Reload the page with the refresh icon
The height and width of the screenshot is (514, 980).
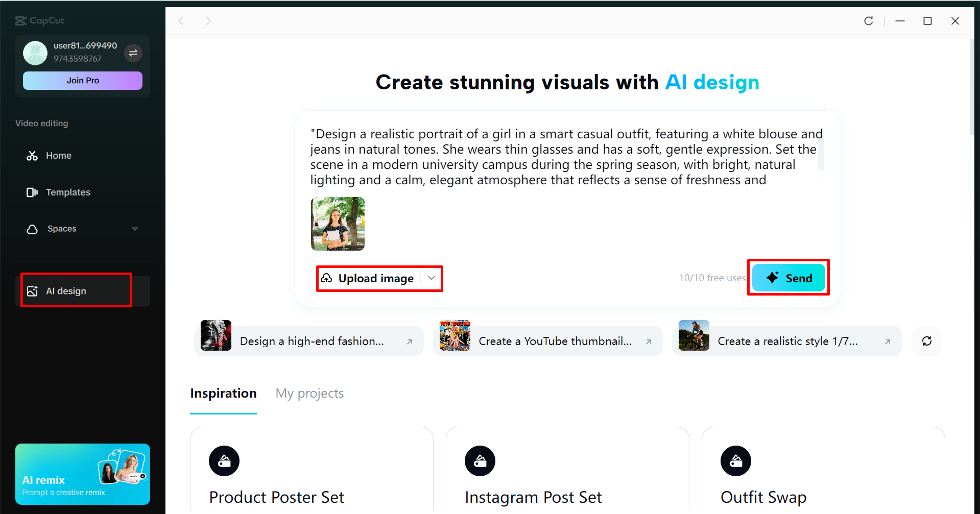[x=868, y=21]
